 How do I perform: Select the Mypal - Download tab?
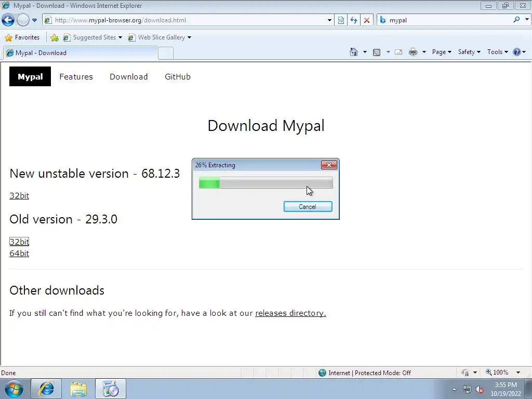click(x=81, y=53)
